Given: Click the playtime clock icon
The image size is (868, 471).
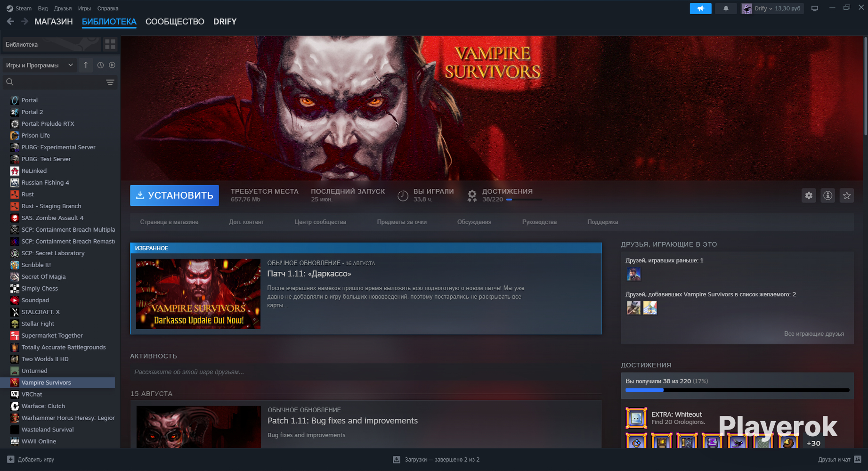Looking at the screenshot, I should pos(403,195).
